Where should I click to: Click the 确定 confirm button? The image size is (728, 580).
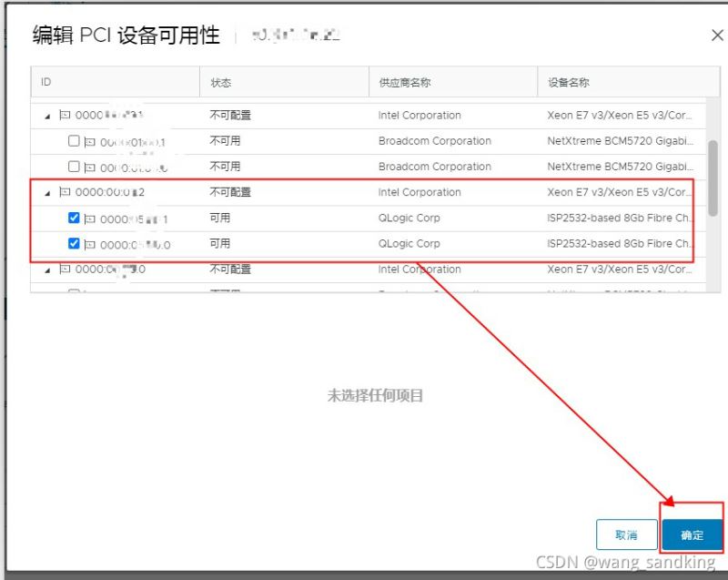692,535
